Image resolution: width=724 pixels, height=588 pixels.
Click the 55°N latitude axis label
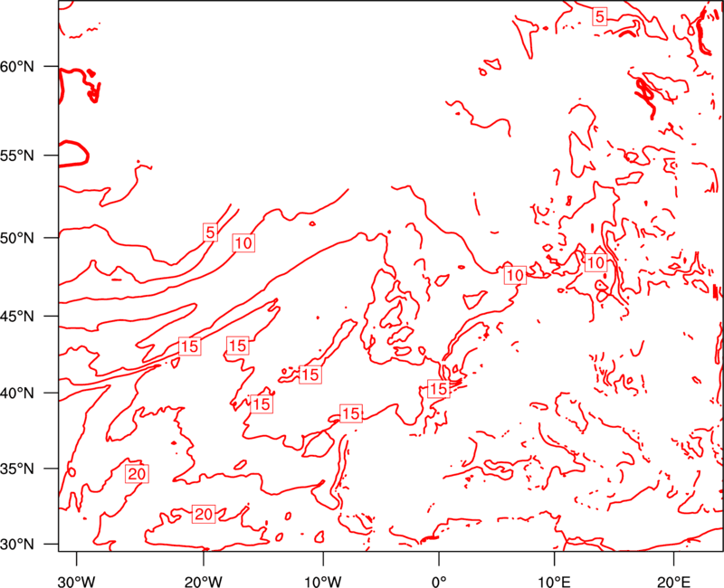[17, 156]
